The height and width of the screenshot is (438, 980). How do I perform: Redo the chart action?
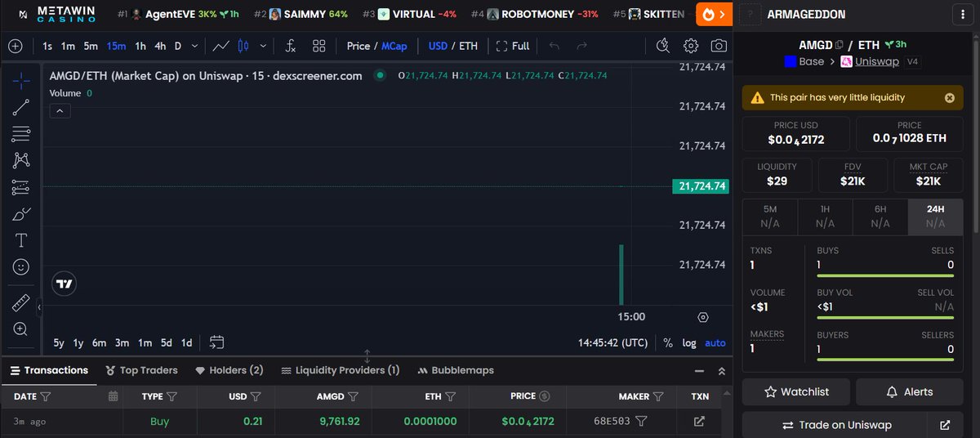click(581, 46)
